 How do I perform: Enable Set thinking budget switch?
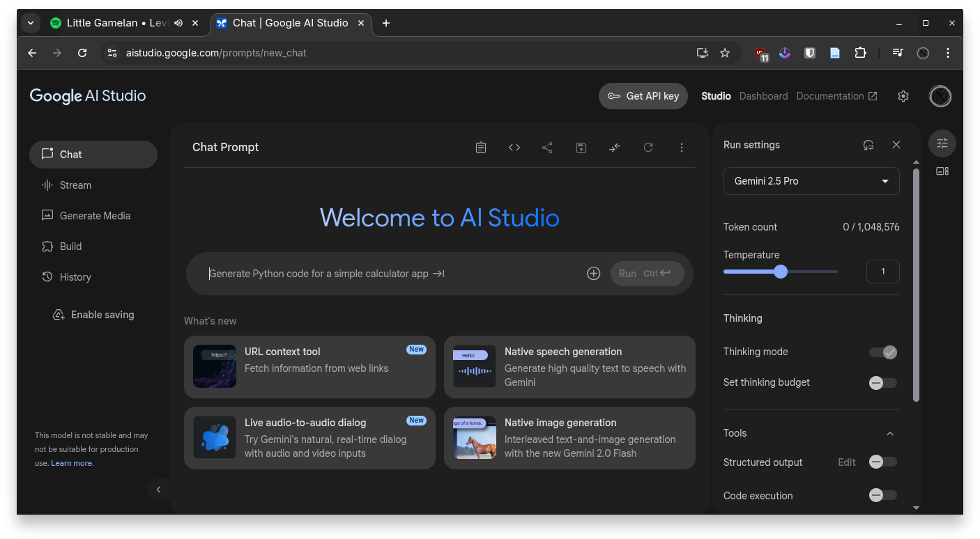tap(883, 383)
